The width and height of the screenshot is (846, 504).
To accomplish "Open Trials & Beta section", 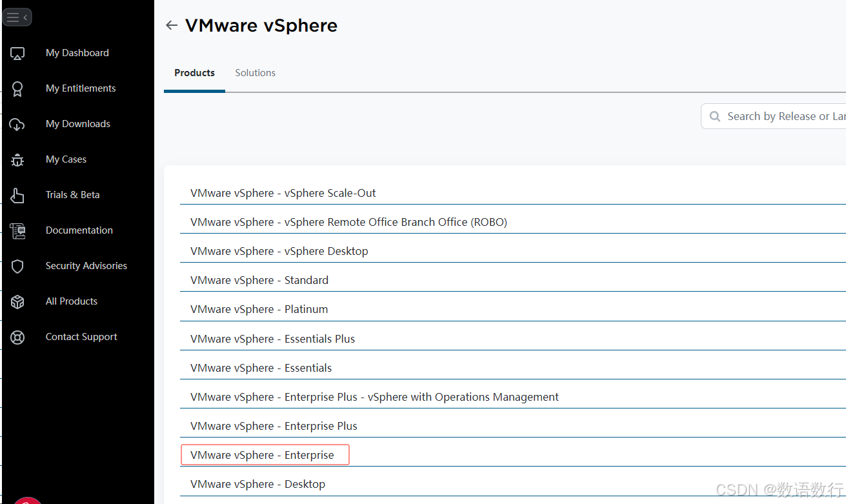I will [x=72, y=195].
